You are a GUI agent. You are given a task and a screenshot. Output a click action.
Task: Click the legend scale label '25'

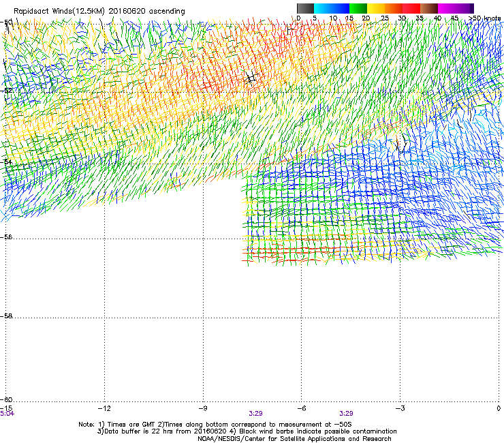[x=385, y=18]
